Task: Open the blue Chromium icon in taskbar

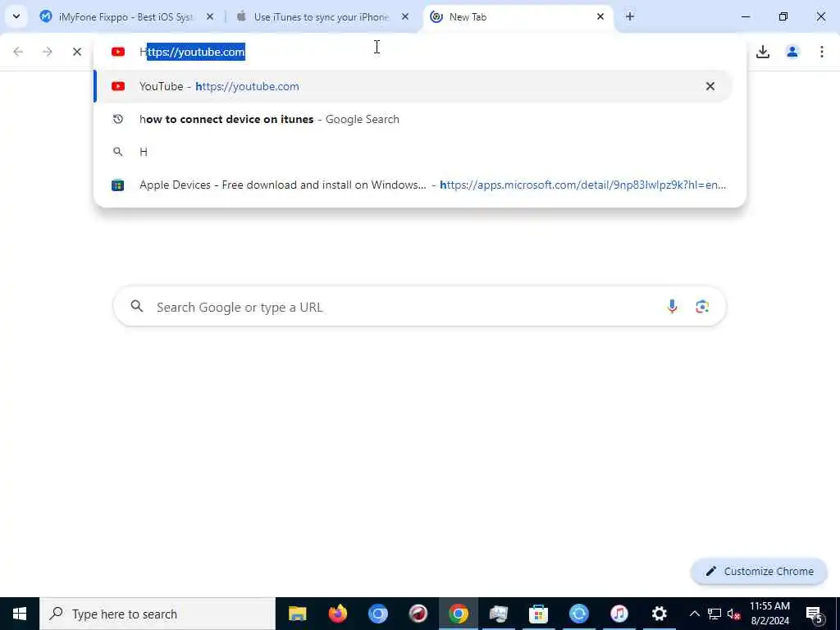Action: [378, 614]
